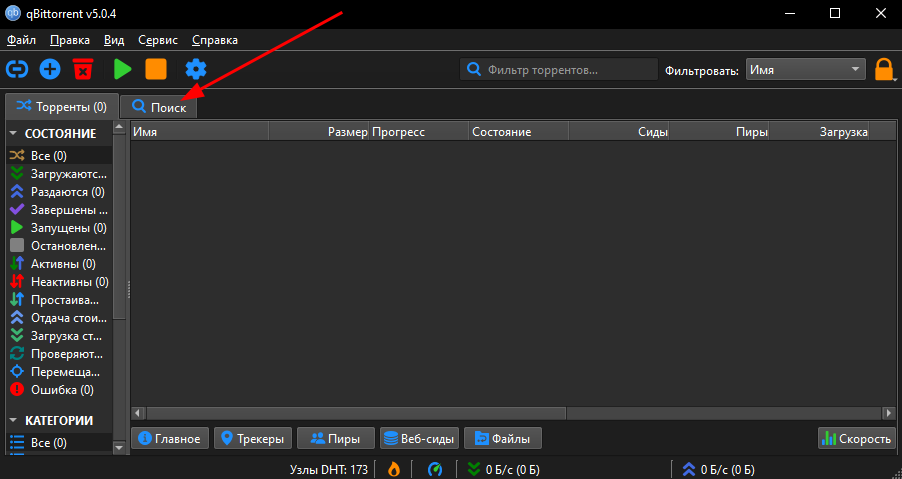Open the Фильтровать Имя dropdown
Image resolution: width=902 pixels, height=479 pixels.
click(x=805, y=70)
